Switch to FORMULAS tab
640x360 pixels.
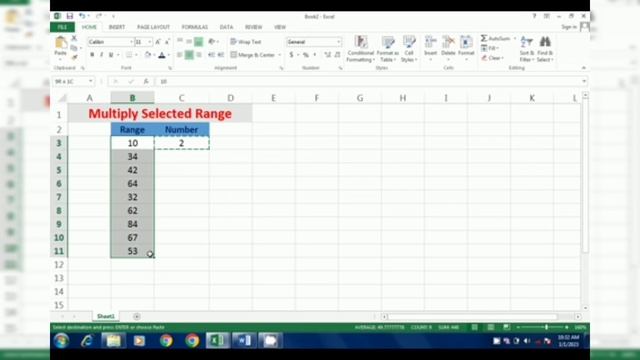point(195,27)
